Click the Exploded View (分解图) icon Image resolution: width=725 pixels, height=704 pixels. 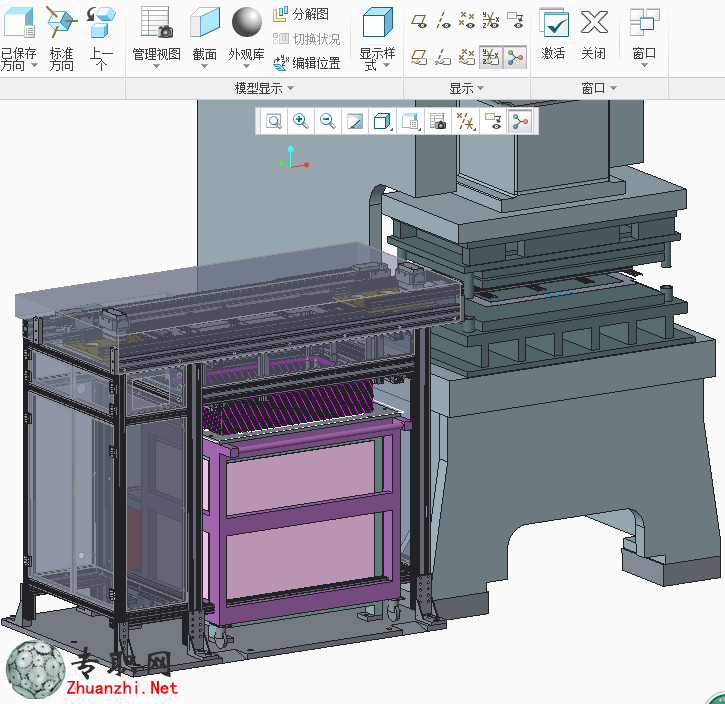click(280, 14)
